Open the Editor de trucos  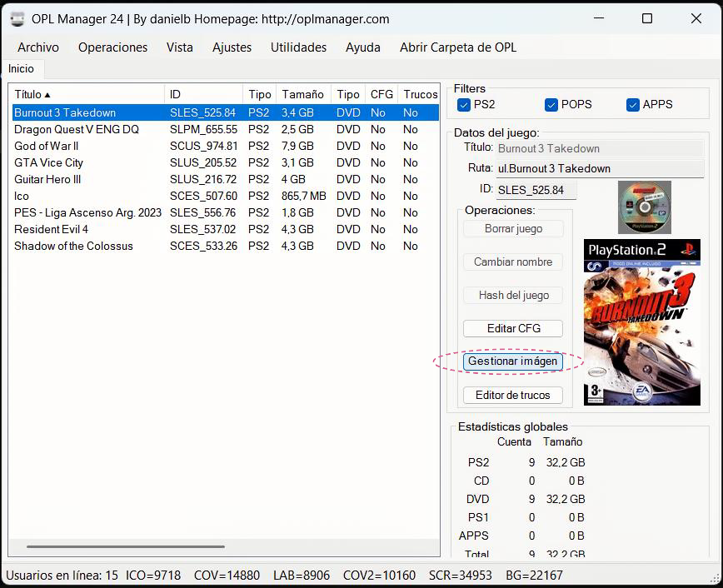tap(512, 395)
